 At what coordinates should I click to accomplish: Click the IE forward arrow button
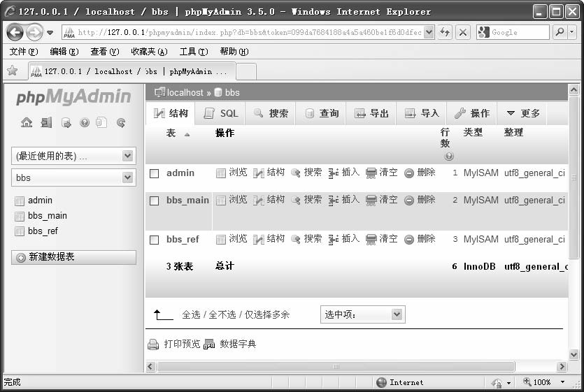[x=35, y=32]
